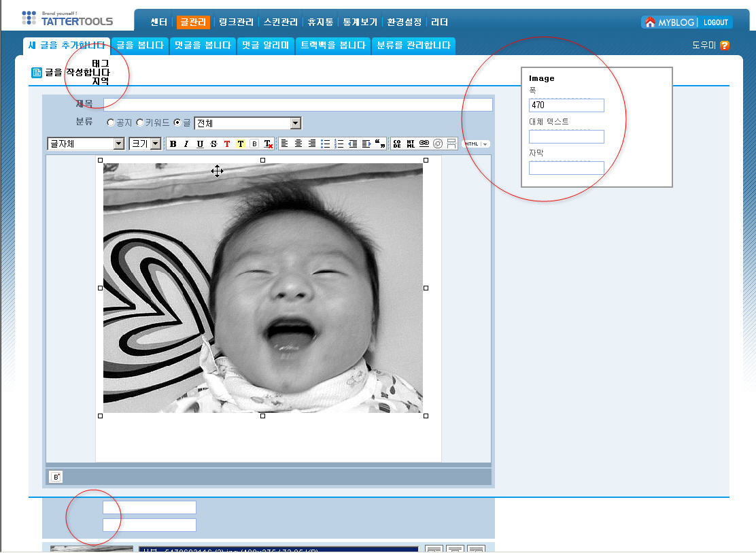Apply italic formatting from toolbar
Image resolution: width=756 pixels, height=553 pixels.
pyautogui.click(x=186, y=144)
